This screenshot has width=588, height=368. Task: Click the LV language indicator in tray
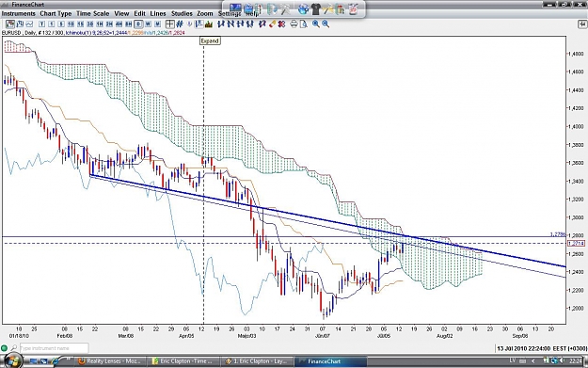click(x=513, y=360)
